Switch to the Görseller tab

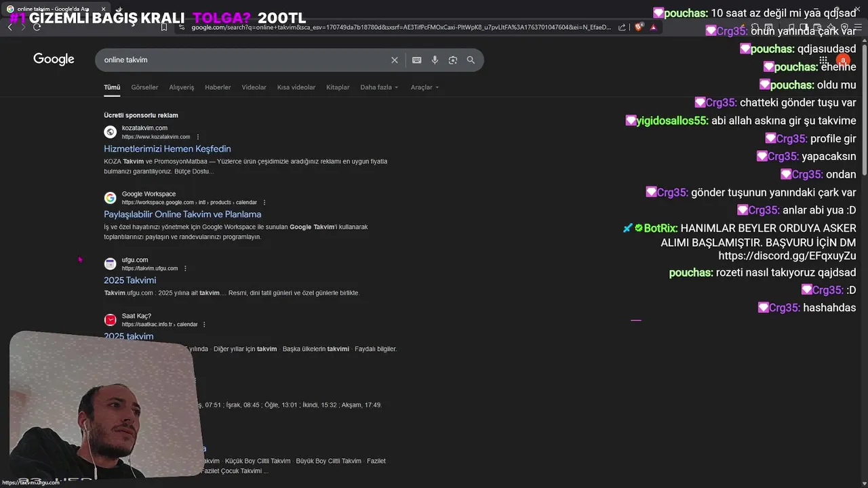pos(144,87)
